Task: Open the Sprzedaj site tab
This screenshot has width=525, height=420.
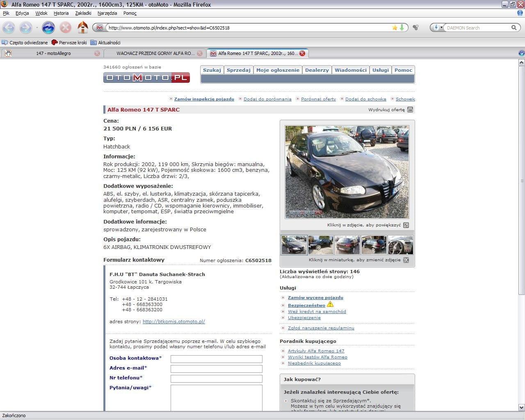Action: [239, 70]
